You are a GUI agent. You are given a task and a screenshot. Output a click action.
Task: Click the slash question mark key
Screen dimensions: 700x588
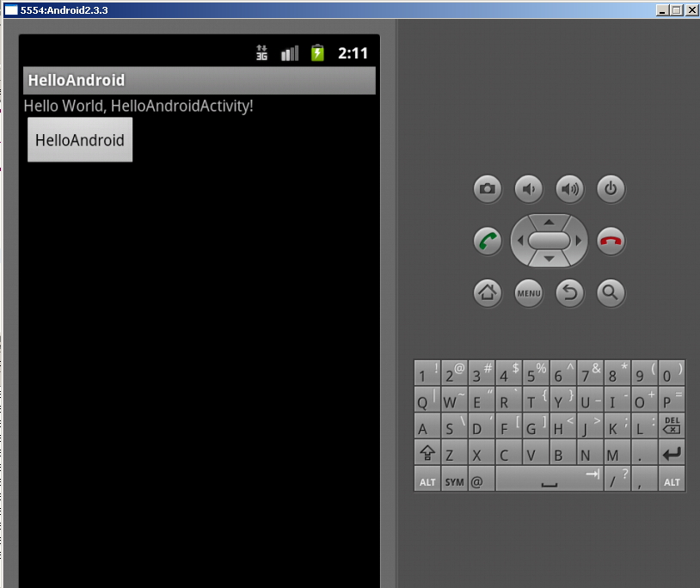617,479
